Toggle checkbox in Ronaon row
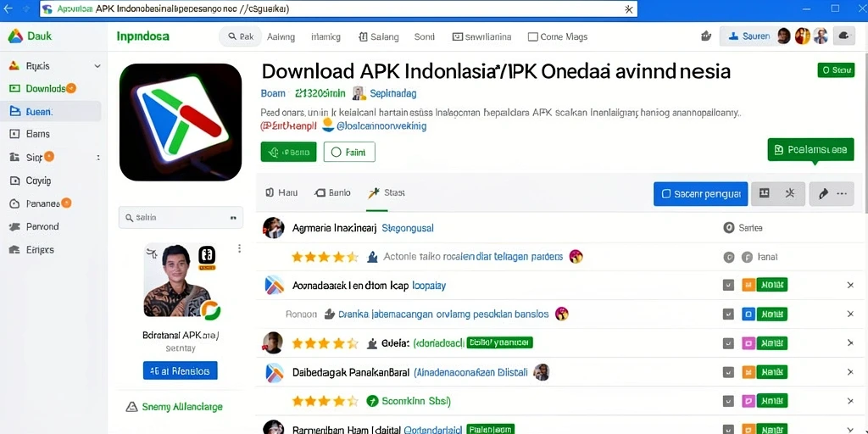The width and height of the screenshot is (868, 434). point(728,314)
